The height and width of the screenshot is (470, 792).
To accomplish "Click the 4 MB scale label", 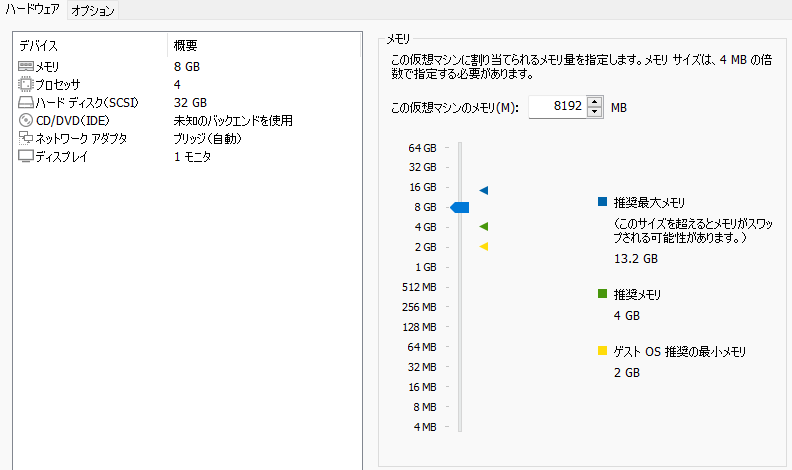I will pyautogui.click(x=425, y=427).
